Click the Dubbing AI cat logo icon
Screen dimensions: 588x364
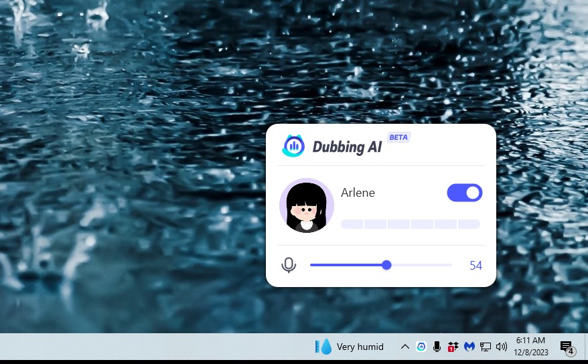293,146
